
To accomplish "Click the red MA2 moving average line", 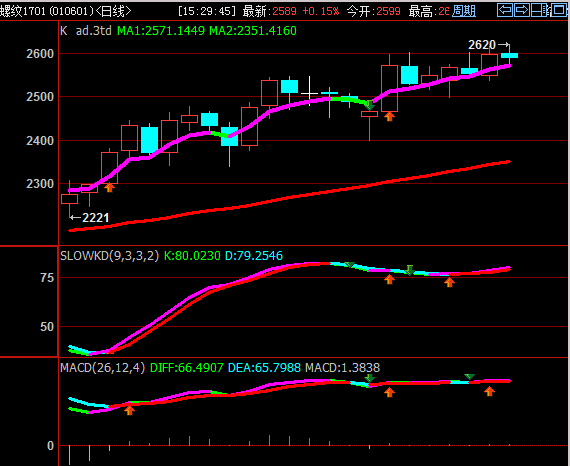I will click(x=289, y=198).
